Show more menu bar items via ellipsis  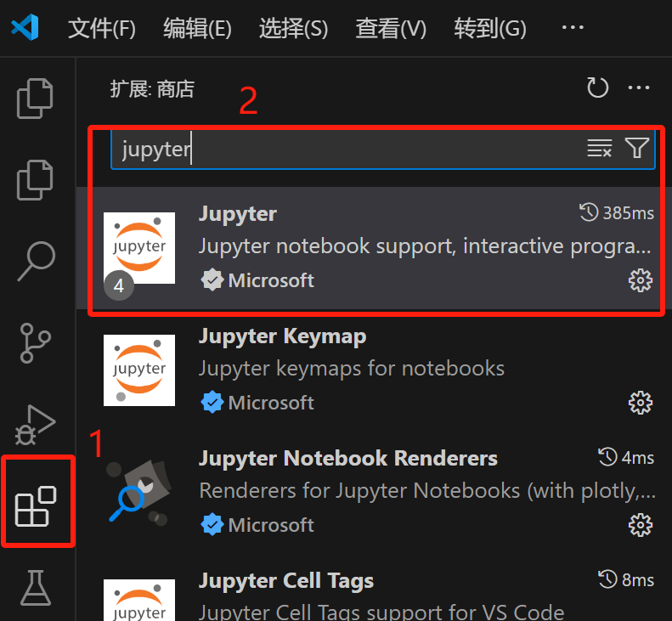coord(573,27)
